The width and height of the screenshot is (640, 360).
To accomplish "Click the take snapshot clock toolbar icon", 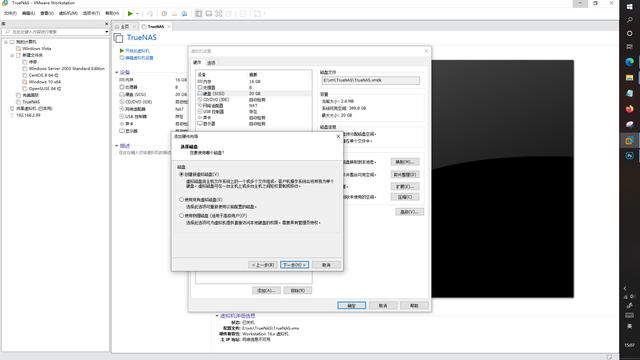I will coord(164,13).
